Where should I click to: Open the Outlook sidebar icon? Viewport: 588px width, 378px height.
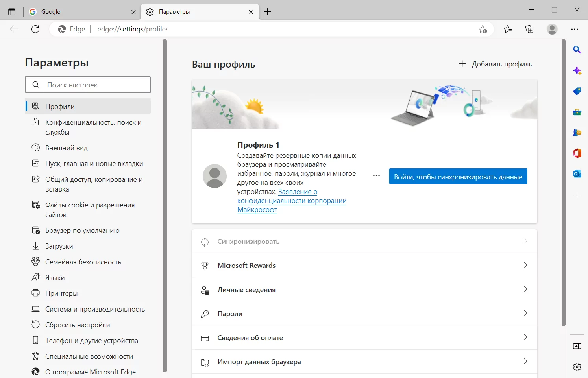click(577, 173)
